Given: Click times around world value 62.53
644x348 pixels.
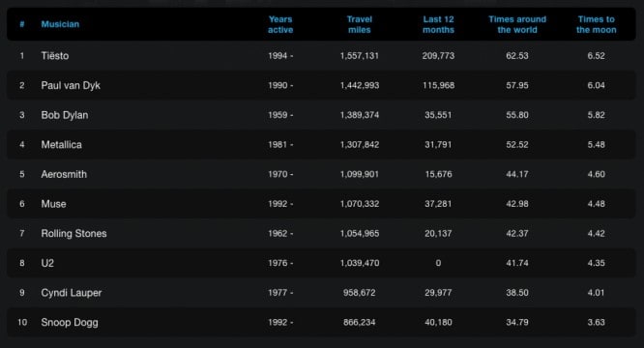Looking at the screenshot, I should (x=517, y=56).
